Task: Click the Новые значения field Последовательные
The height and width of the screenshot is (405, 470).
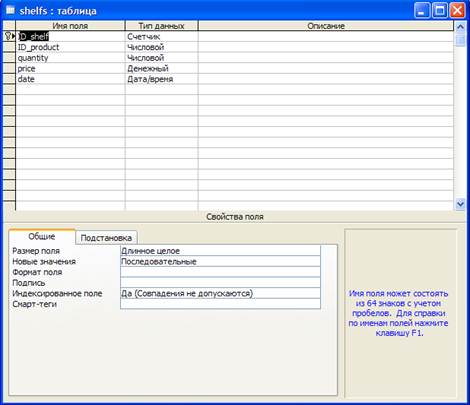Action: (x=220, y=261)
